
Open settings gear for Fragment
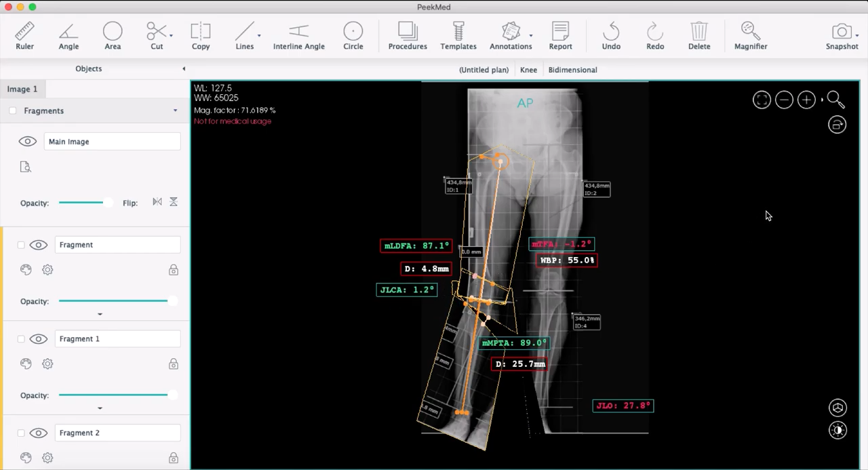(47, 269)
